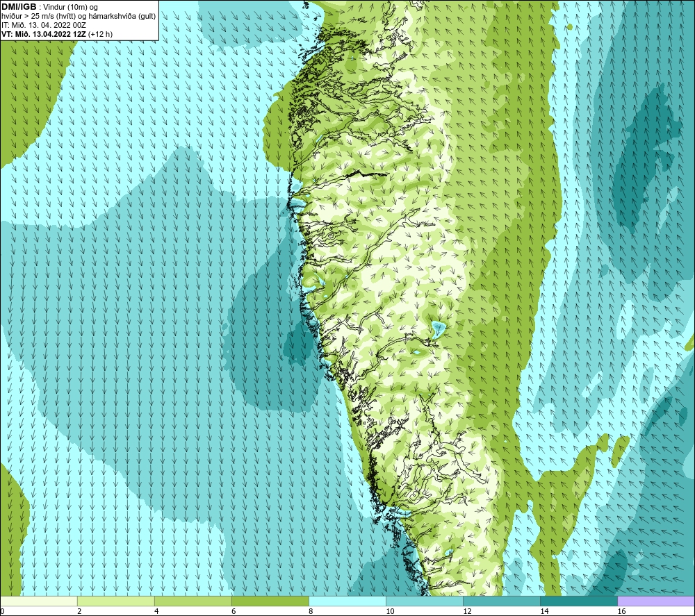Click the medium green 4–6 legend swatch
Viewport: 695px width, 616px height.
coord(193,601)
